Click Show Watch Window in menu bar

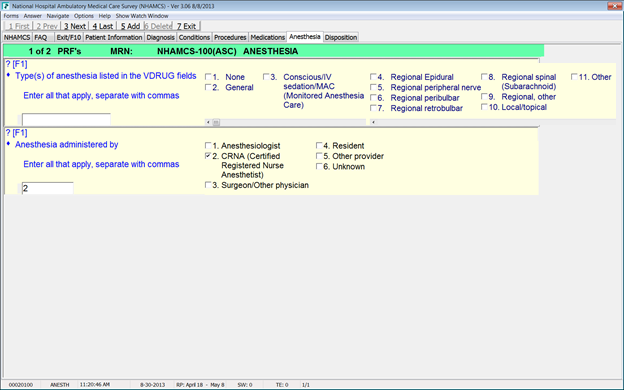point(142,16)
